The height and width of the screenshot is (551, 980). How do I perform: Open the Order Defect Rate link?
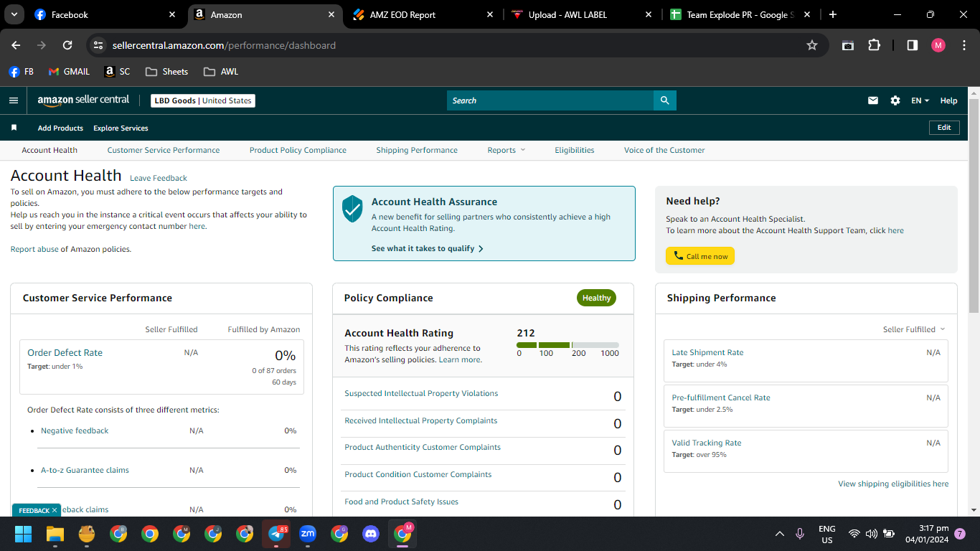click(x=65, y=352)
